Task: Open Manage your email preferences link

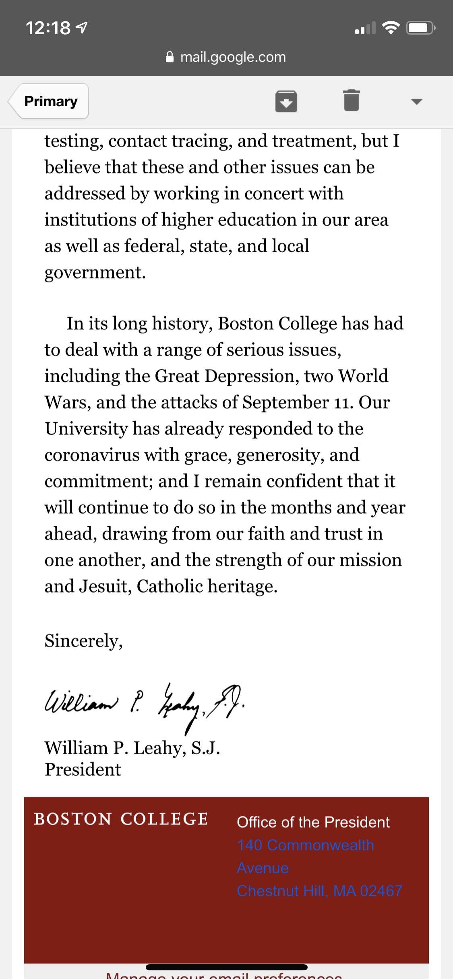Action: tap(224, 976)
